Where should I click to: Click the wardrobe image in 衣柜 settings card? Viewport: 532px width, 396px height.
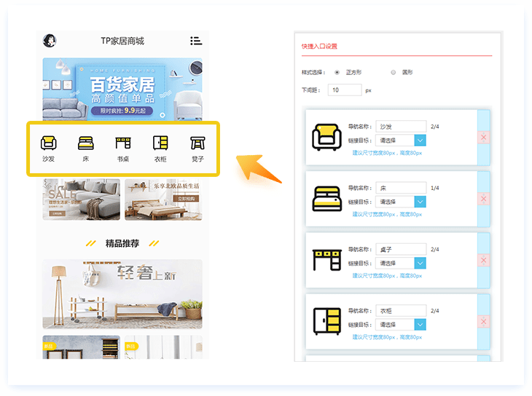(326, 322)
